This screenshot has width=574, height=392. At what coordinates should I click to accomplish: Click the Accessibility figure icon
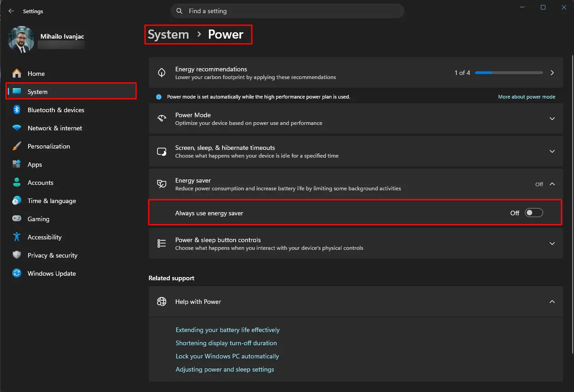click(x=17, y=237)
